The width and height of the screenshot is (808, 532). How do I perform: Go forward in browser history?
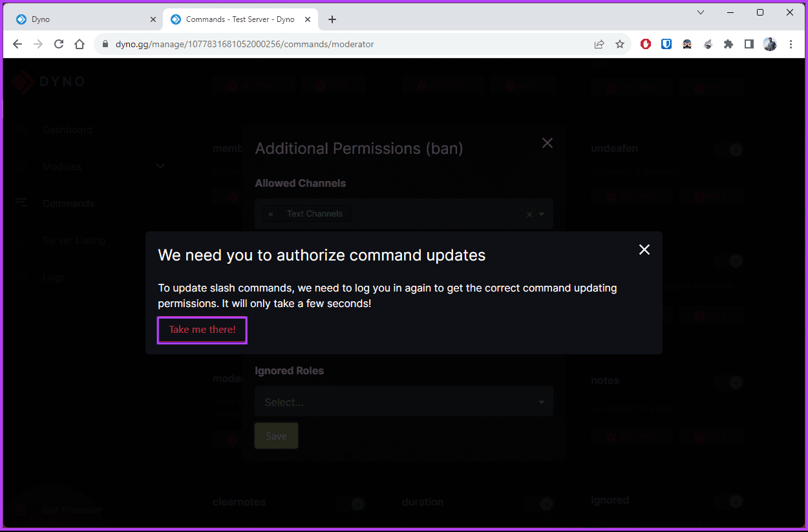38,44
